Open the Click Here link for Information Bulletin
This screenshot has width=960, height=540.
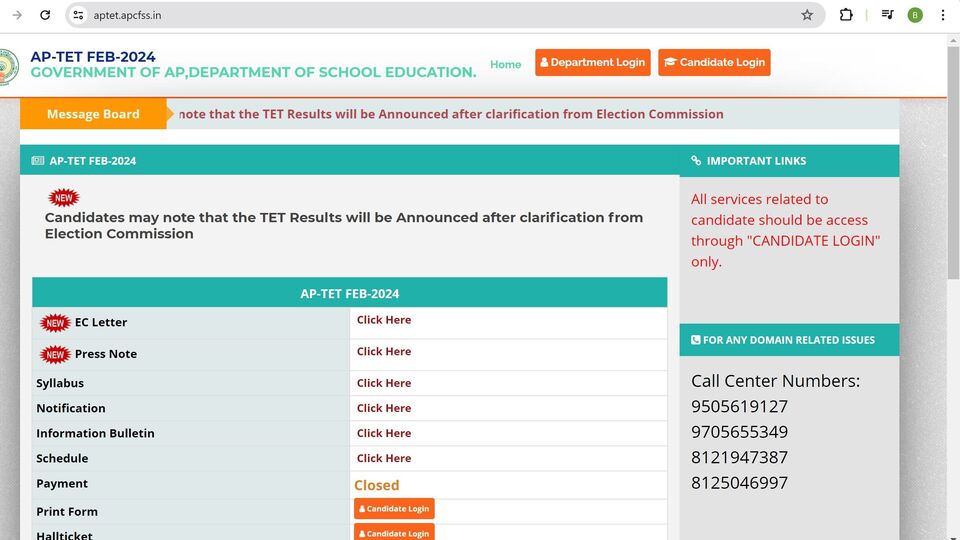384,433
